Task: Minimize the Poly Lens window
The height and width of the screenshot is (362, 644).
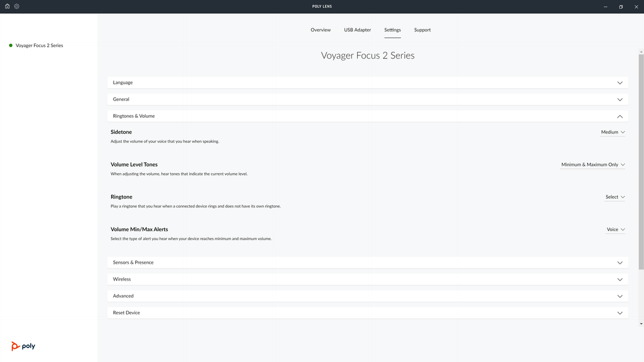Action: coord(605,7)
